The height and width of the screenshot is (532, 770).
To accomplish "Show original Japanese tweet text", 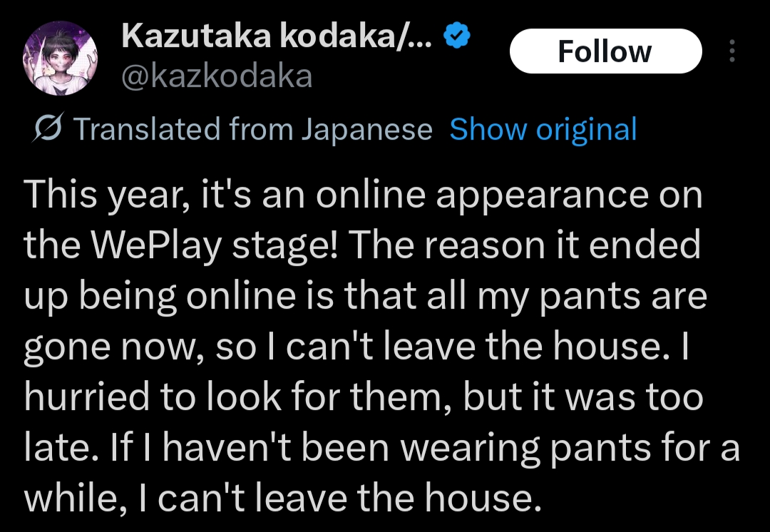I will tap(543, 130).
